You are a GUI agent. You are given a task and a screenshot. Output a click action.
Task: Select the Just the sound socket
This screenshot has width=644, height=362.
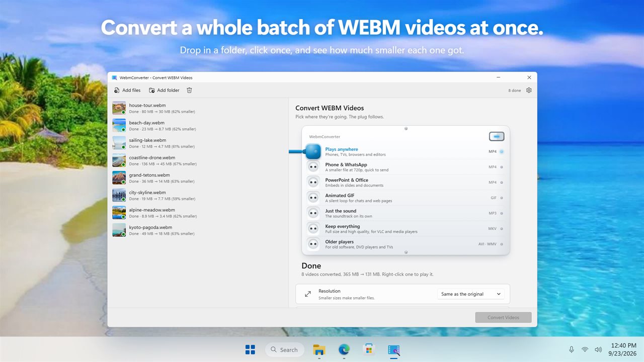coord(313,213)
